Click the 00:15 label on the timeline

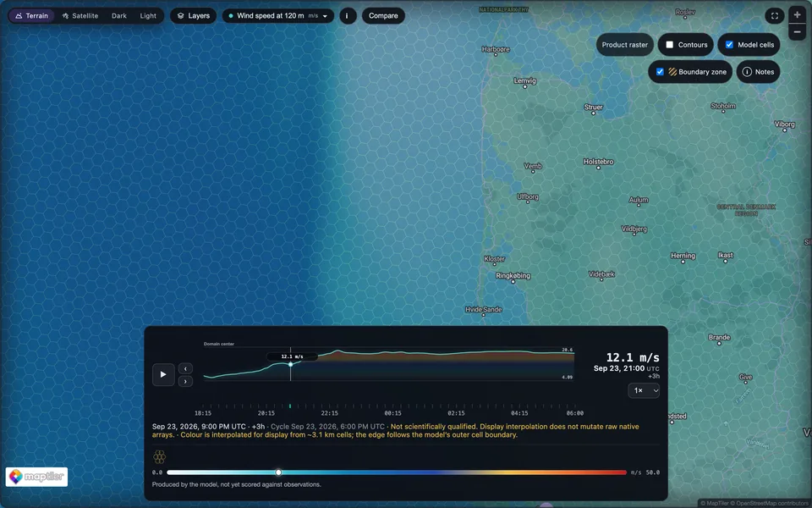pos(392,413)
